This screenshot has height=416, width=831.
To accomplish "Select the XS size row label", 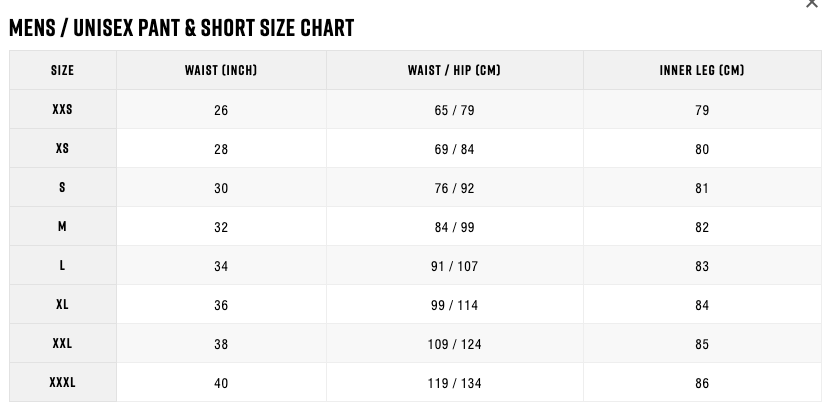I will pyautogui.click(x=63, y=148).
